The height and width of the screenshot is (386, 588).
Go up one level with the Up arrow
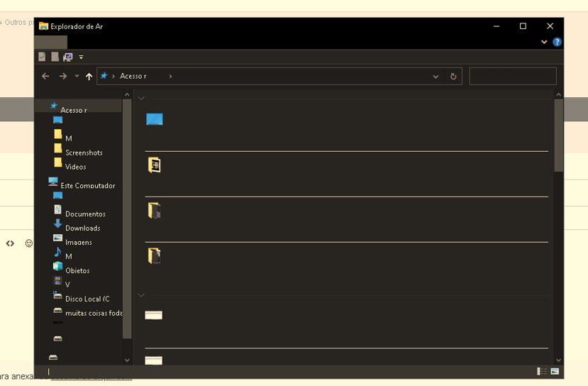pyautogui.click(x=89, y=77)
